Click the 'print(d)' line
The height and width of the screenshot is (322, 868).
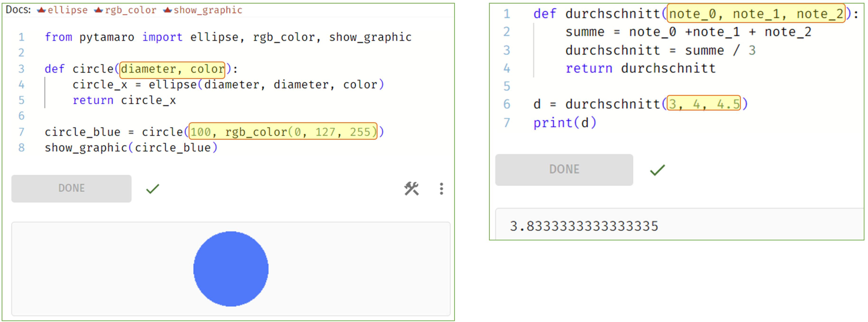click(565, 123)
